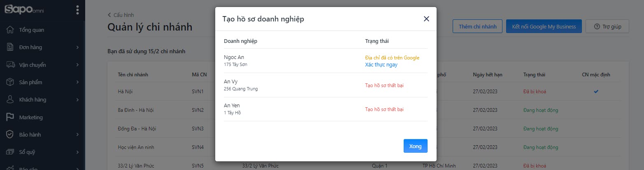The image size is (644, 170).
Task: Click the CN mặc định column header
Action: click(596, 75)
